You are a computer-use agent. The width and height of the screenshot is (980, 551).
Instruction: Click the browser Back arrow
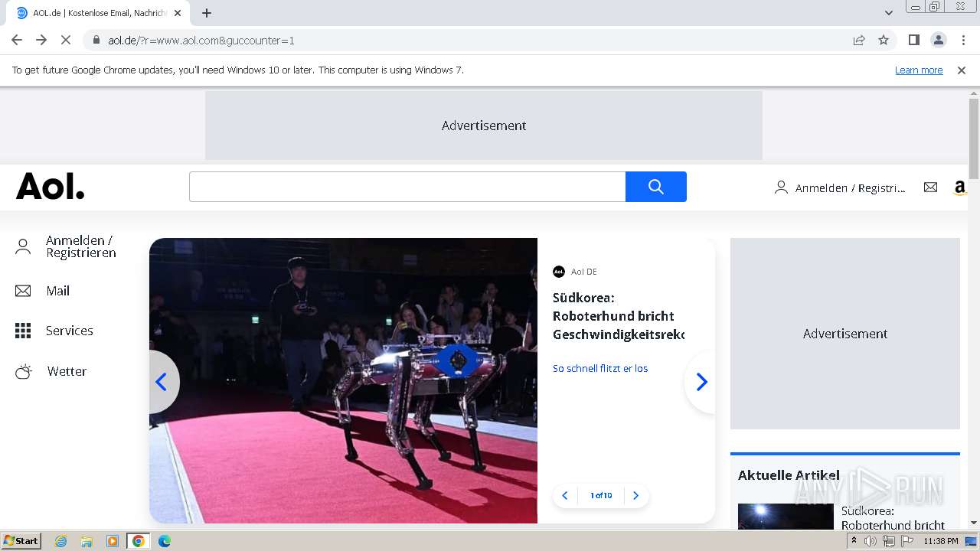click(17, 40)
